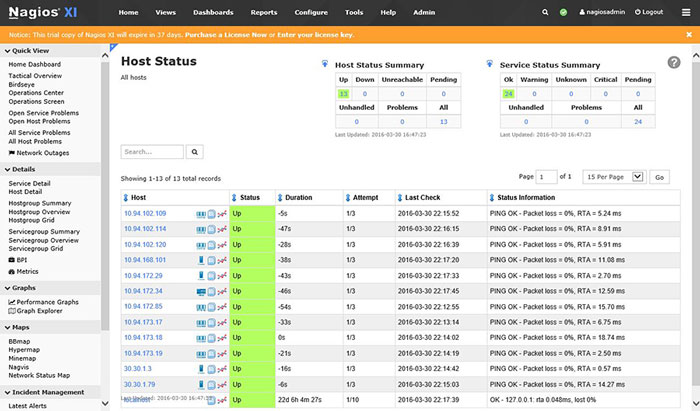Open the 15 Per Page dropdown

pyautogui.click(x=614, y=176)
